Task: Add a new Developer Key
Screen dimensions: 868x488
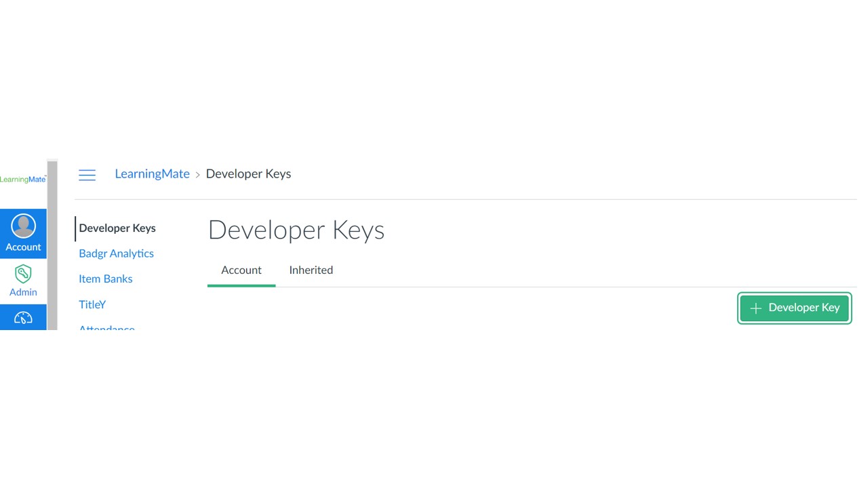Action: (x=794, y=308)
